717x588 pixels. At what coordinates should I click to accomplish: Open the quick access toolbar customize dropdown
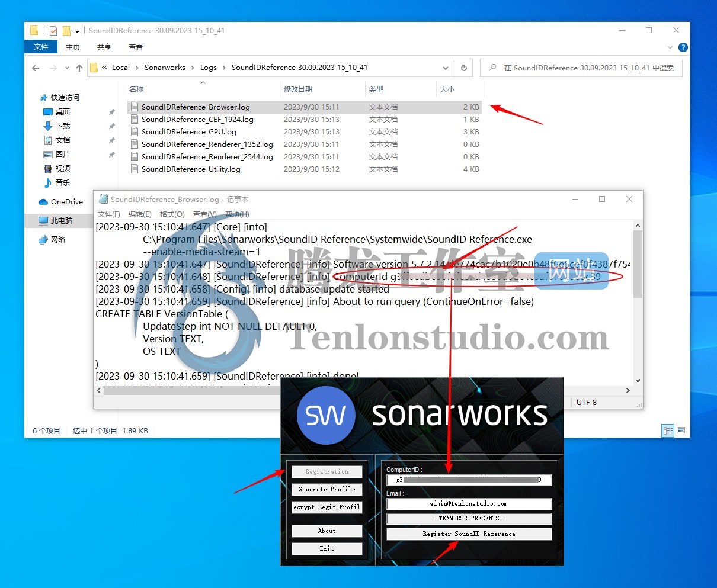[x=77, y=31]
